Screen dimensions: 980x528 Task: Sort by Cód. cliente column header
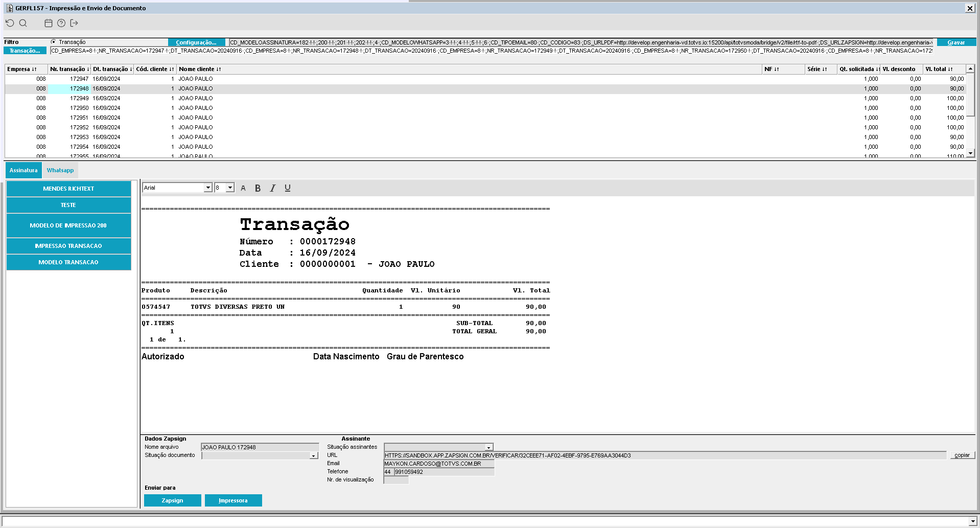click(155, 69)
